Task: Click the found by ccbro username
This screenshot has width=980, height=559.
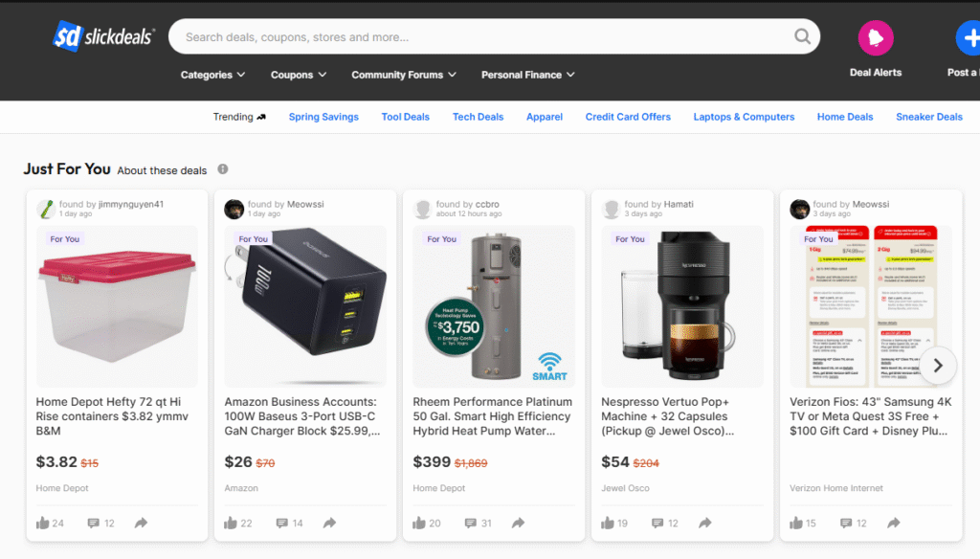Action: [x=487, y=205]
